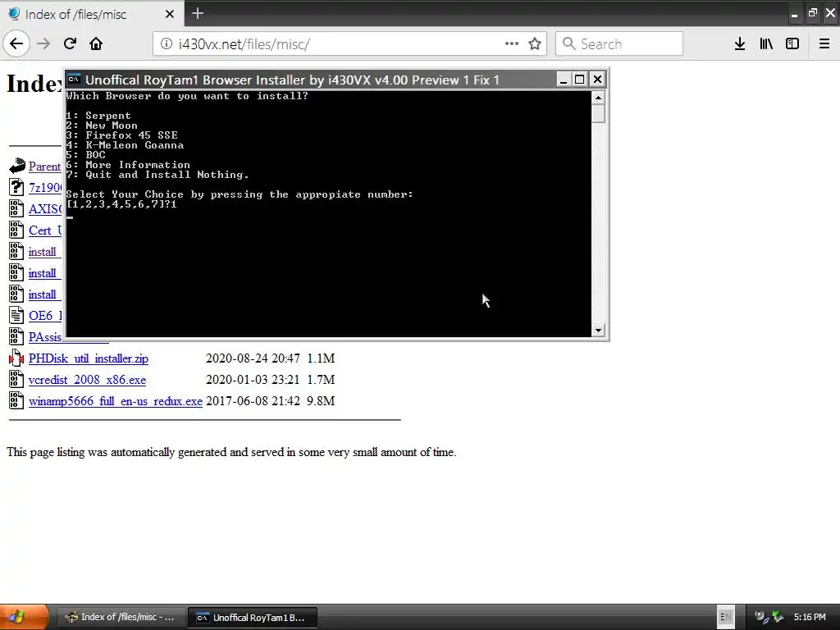Click the 5:16 PM taskbar clock

pyautogui.click(x=810, y=617)
